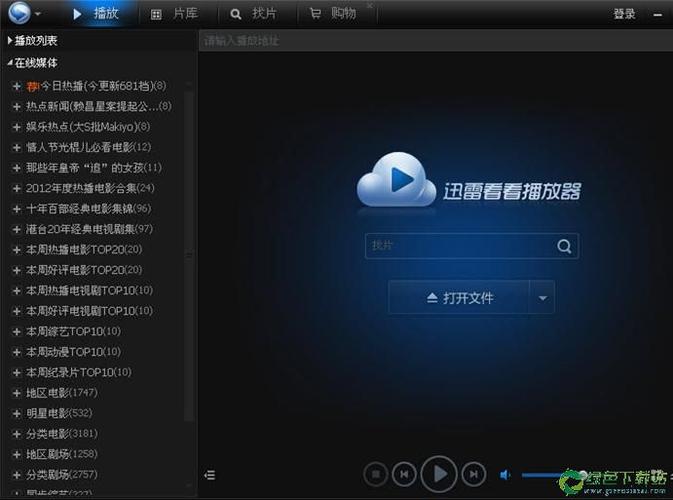Click the play address input field
The width and height of the screenshot is (673, 500).
tap(435, 41)
